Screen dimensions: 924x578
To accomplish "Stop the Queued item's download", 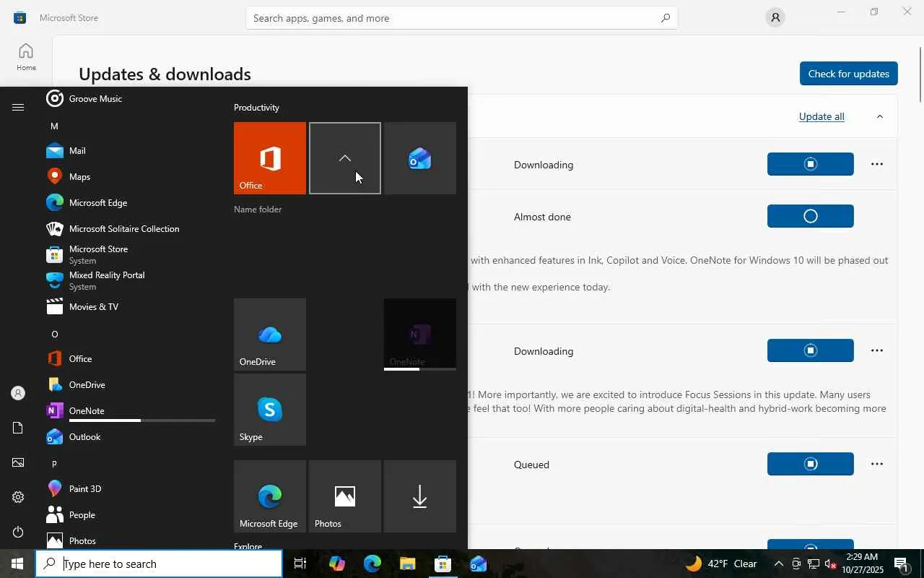I will coord(810,464).
